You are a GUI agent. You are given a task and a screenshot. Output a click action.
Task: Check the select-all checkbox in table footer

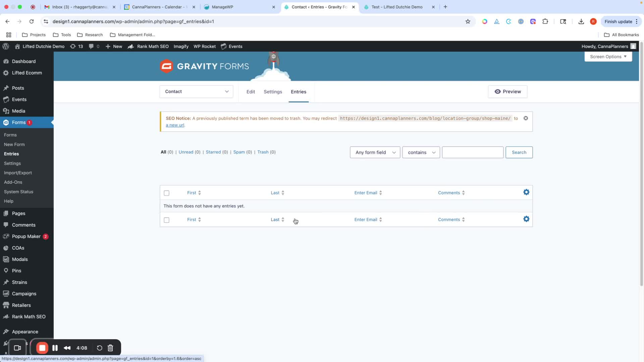(167, 220)
